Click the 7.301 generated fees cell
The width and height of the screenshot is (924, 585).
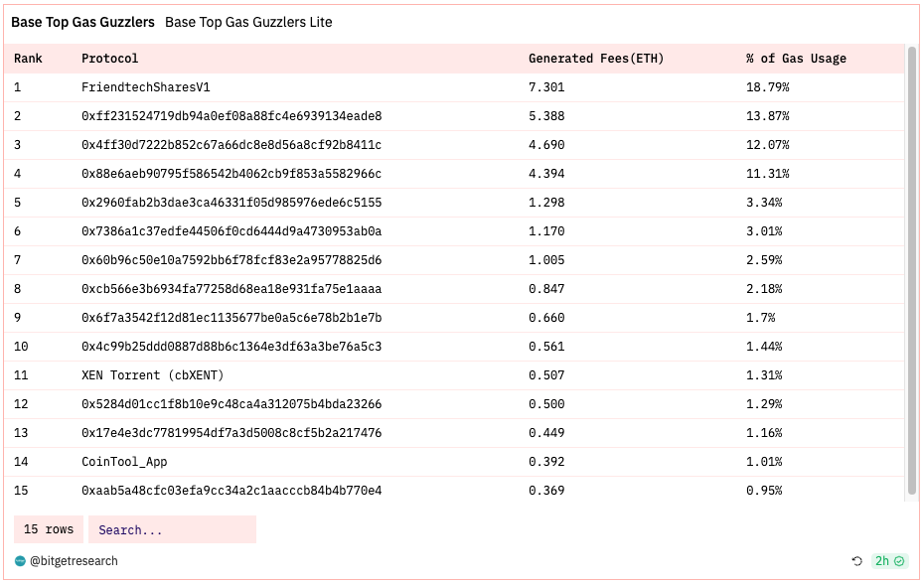pyautogui.click(x=546, y=87)
